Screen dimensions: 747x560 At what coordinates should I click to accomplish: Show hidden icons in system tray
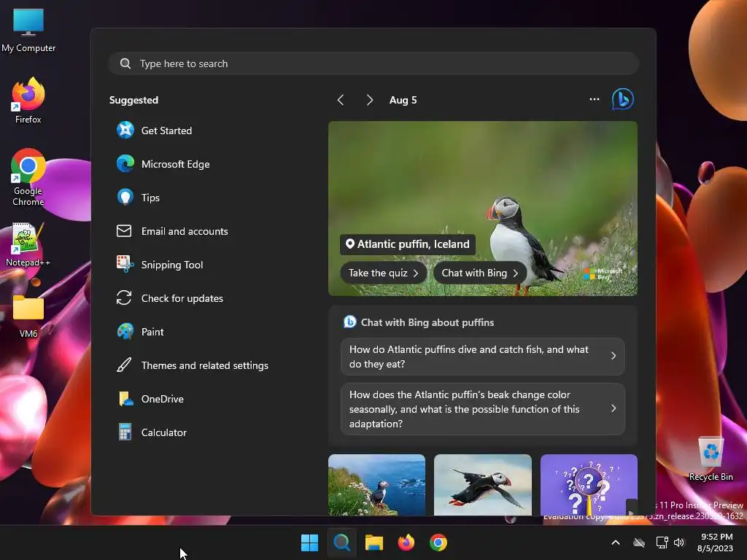pyautogui.click(x=616, y=542)
